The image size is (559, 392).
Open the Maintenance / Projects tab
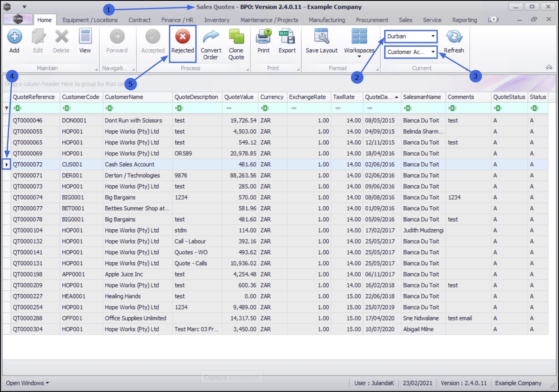(x=269, y=20)
